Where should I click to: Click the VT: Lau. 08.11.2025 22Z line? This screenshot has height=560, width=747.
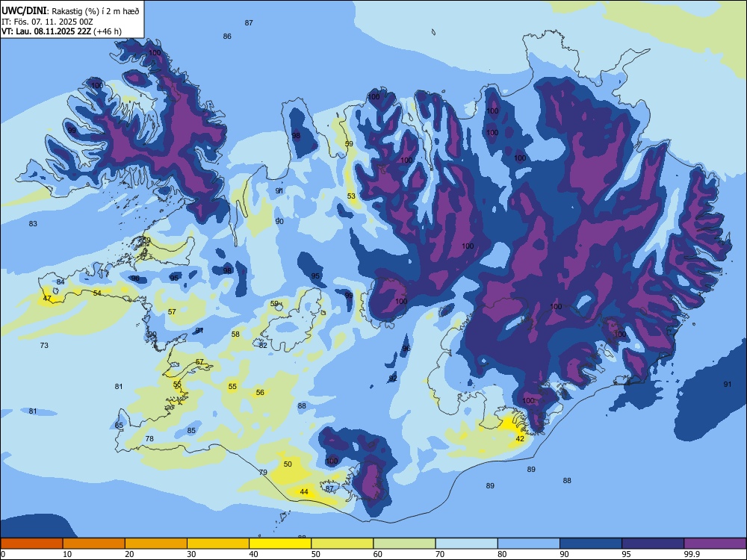[61, 31]
